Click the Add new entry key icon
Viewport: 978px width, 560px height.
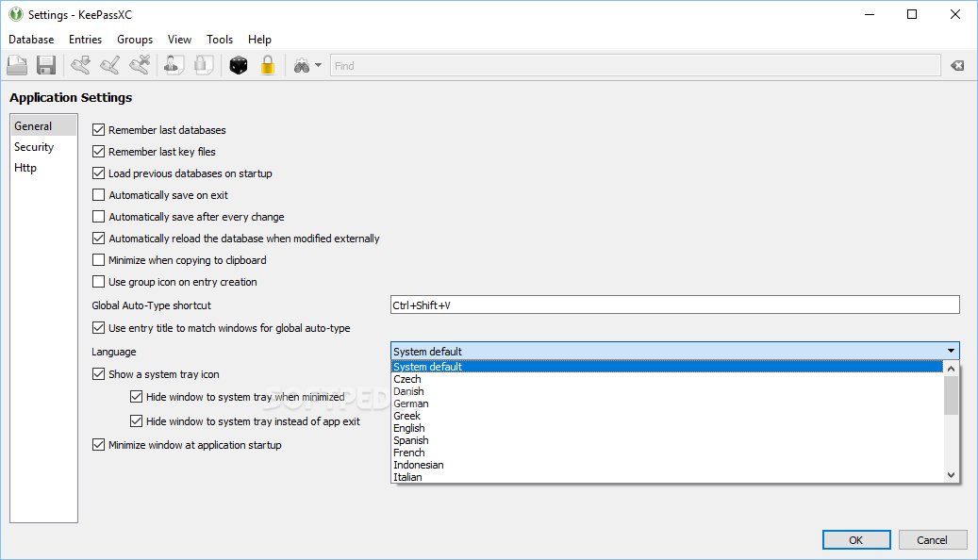[x=80, y=65]
